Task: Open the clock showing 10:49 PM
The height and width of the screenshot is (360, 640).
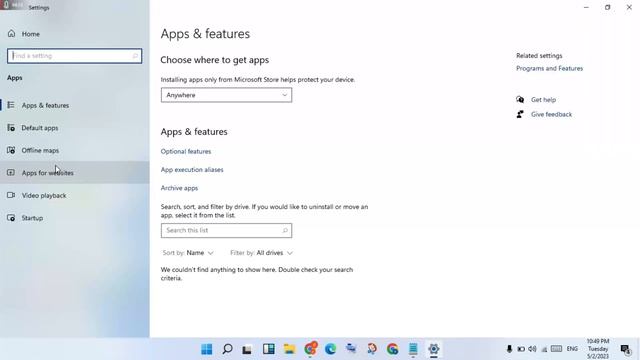Action: point(598,349)
